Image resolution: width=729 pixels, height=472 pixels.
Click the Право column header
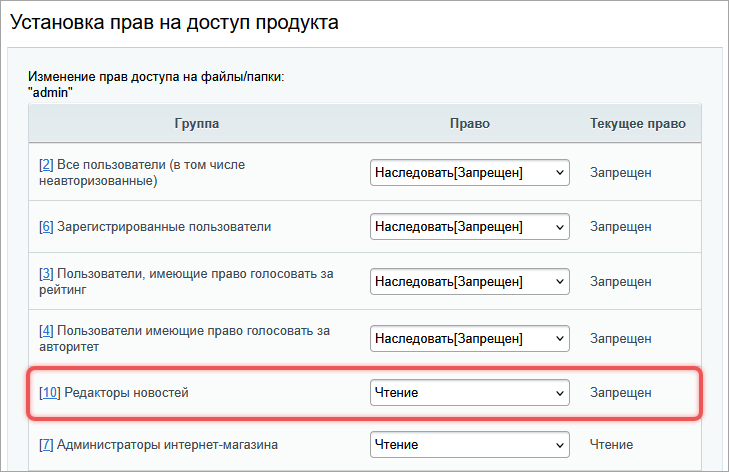[x=469, y=124]
